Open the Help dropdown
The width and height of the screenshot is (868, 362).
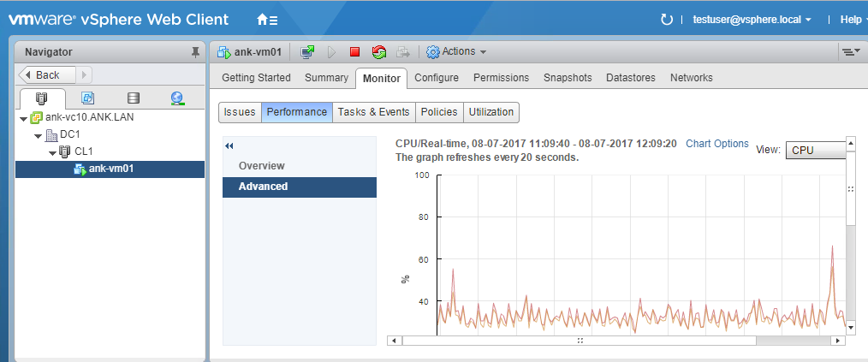tap(853, 20)
